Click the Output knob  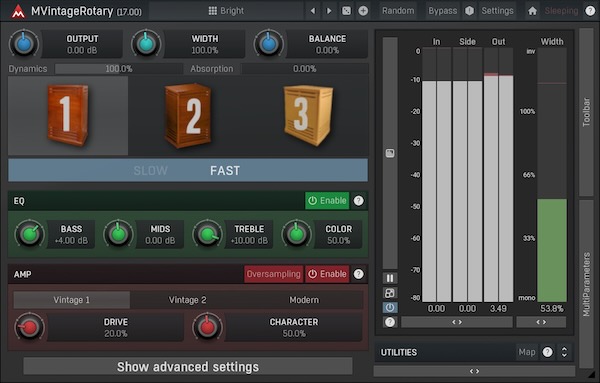pyautogui.click(x=24, y=44)
